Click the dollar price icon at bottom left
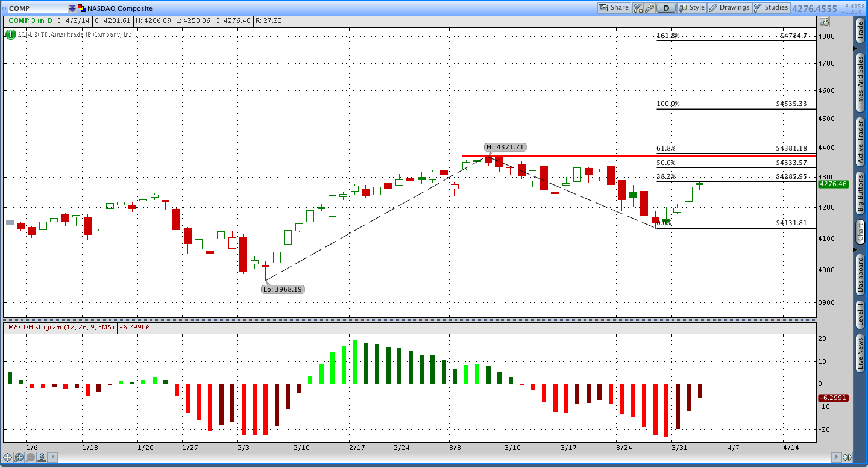The height and width of the screenshot is (468, 868). (42, 457)
